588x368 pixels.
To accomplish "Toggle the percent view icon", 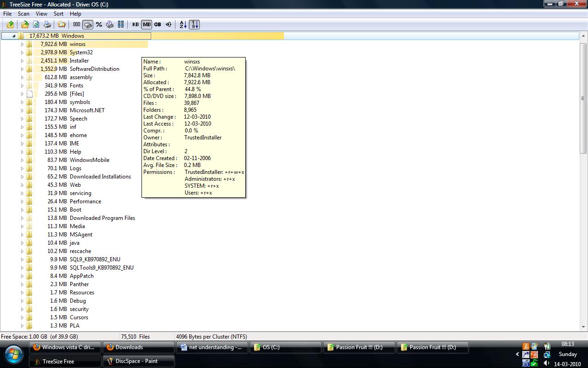I will click(x=99, y=24).
